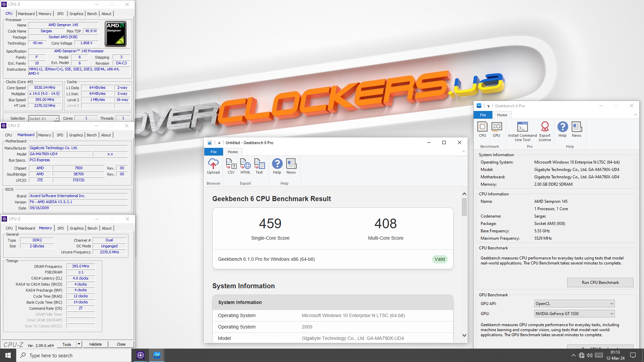Open GPU API OpenCL dropdown
The width and height of the screenshot is (644, 362).
(574, 304)
